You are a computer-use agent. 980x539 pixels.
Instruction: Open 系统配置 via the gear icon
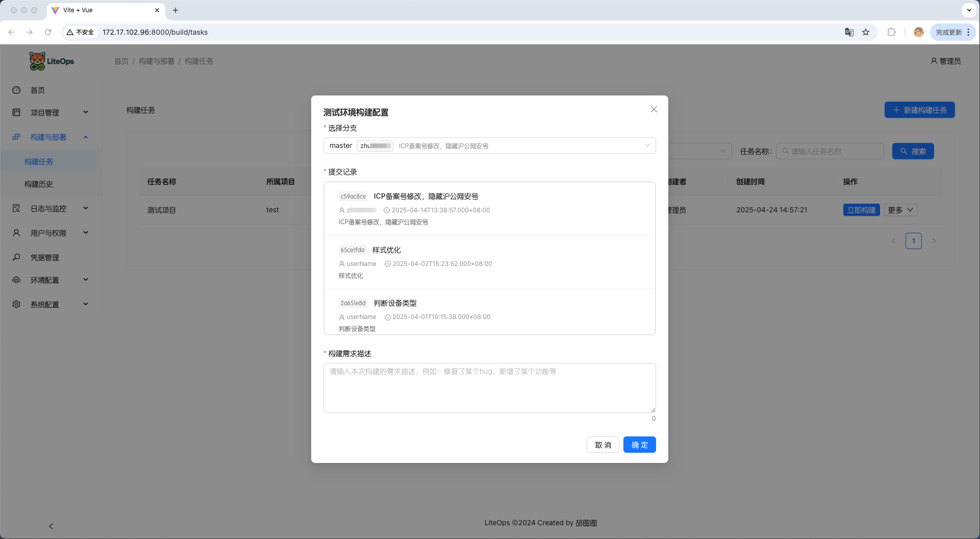tap(16, 304)
